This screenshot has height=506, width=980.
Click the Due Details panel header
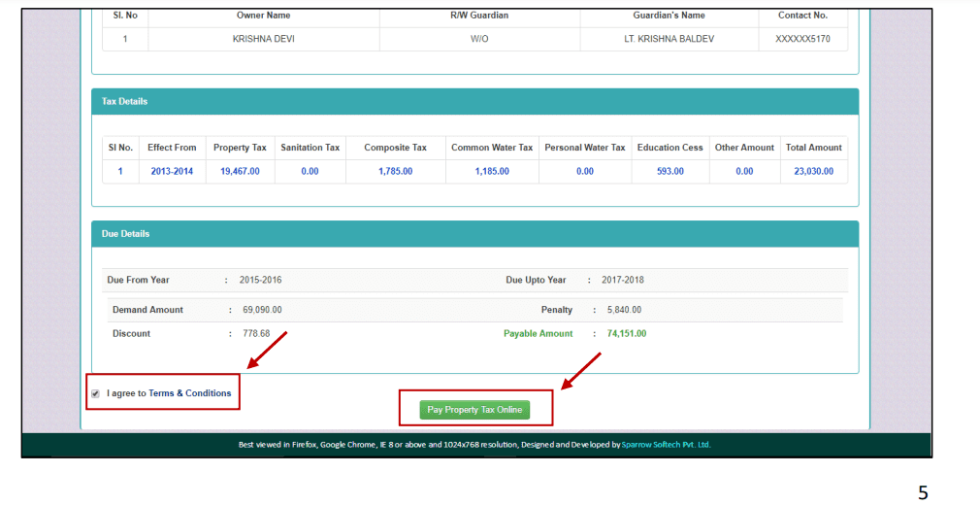coord(475,234)
